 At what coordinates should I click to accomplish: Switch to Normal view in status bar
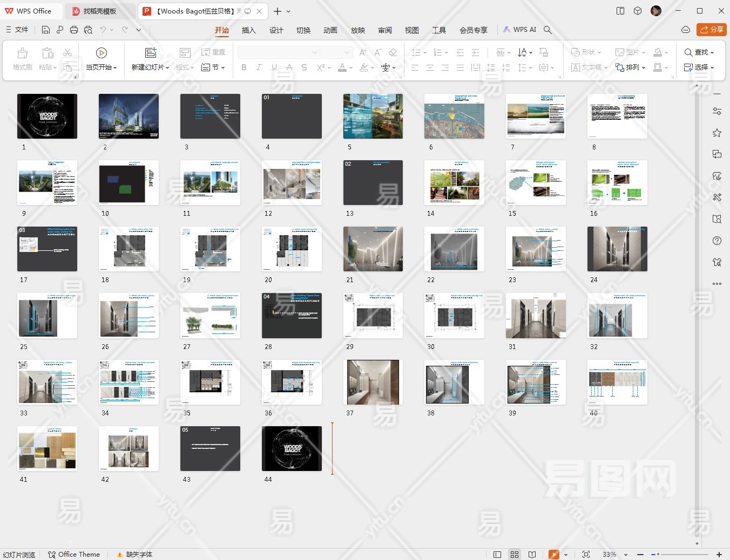497,555
